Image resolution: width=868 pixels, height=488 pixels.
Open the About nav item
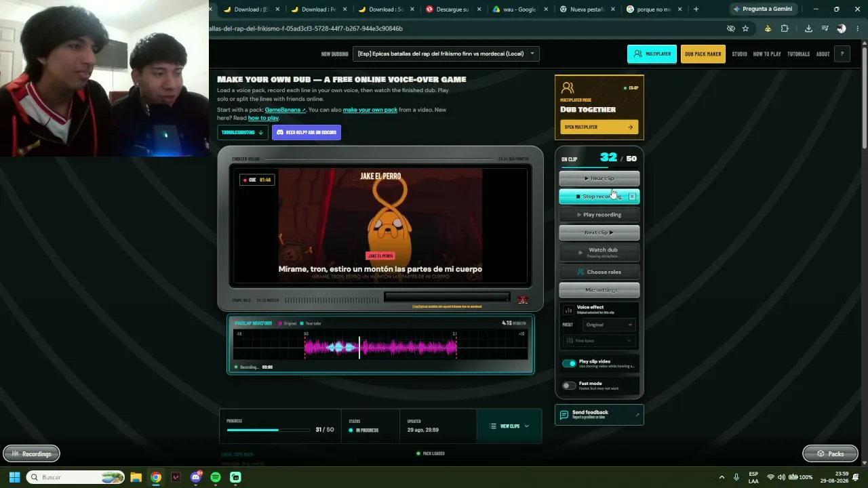(823, 54)
